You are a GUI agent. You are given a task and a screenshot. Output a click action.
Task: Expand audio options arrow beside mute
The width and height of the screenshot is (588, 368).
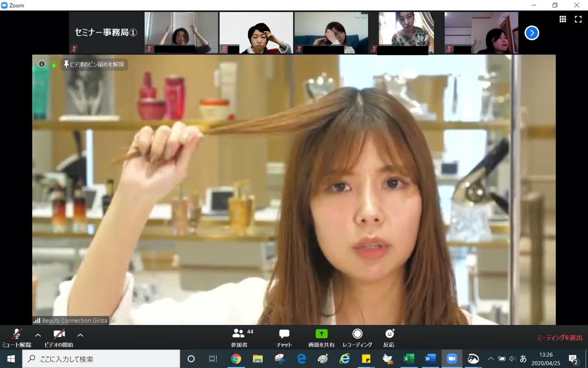pyautogui.click(x=38, y=335)
